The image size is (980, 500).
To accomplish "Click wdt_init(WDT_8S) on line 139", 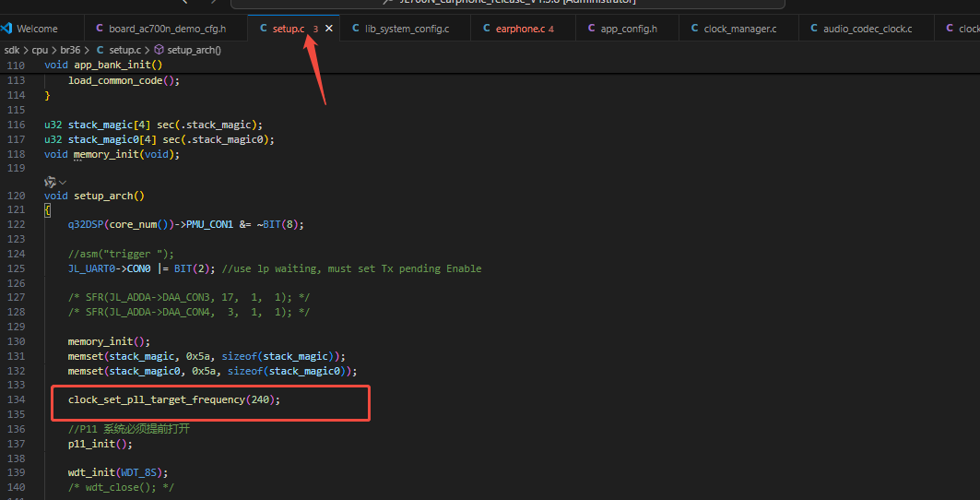I will 118,471.
